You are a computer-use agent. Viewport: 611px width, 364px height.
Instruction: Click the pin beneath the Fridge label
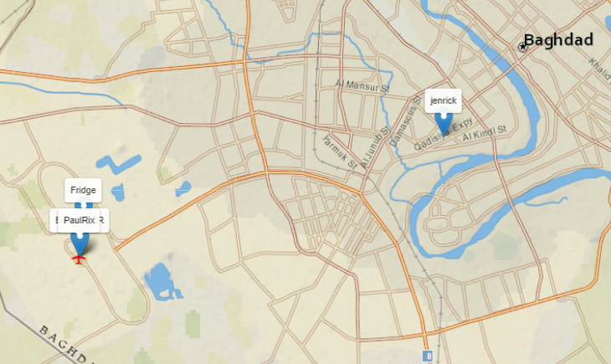click(x=84, y=205)
